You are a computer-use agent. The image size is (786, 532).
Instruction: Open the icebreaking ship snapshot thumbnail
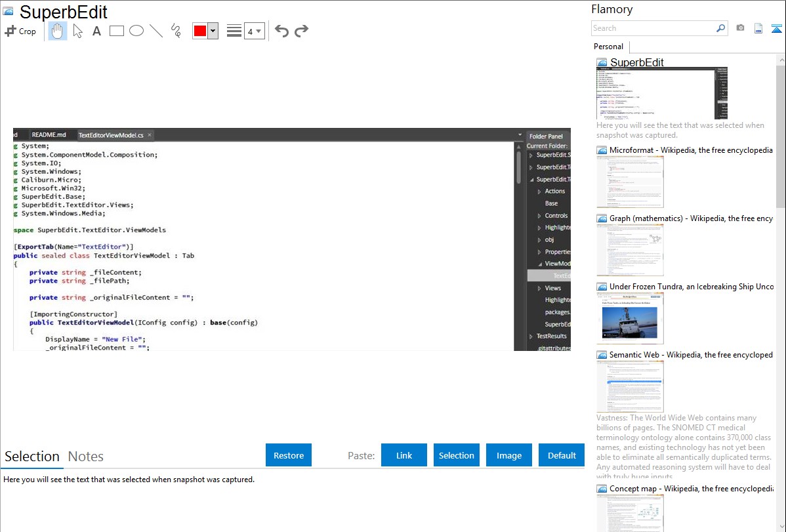tap(630, 318)
